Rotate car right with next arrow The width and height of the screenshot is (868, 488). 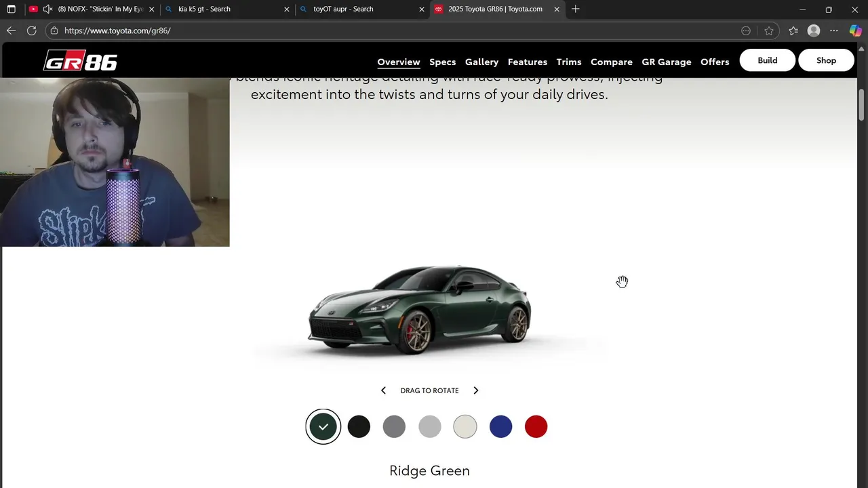475,390
